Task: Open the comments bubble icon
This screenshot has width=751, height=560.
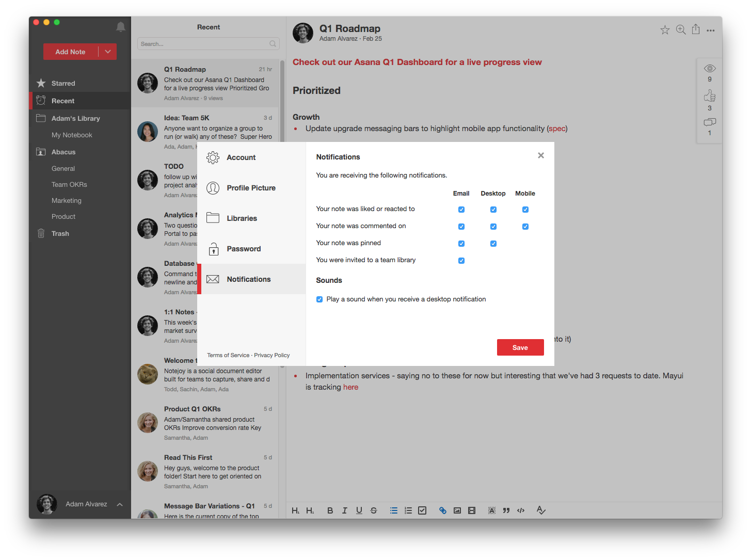Action: point(710,122)
